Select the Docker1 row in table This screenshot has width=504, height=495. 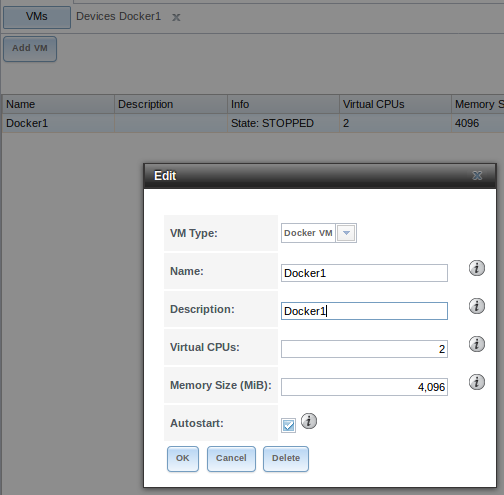[x=253, y=123]
